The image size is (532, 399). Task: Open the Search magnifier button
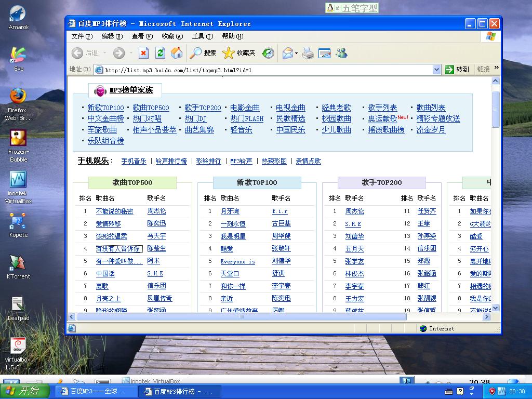203,53
